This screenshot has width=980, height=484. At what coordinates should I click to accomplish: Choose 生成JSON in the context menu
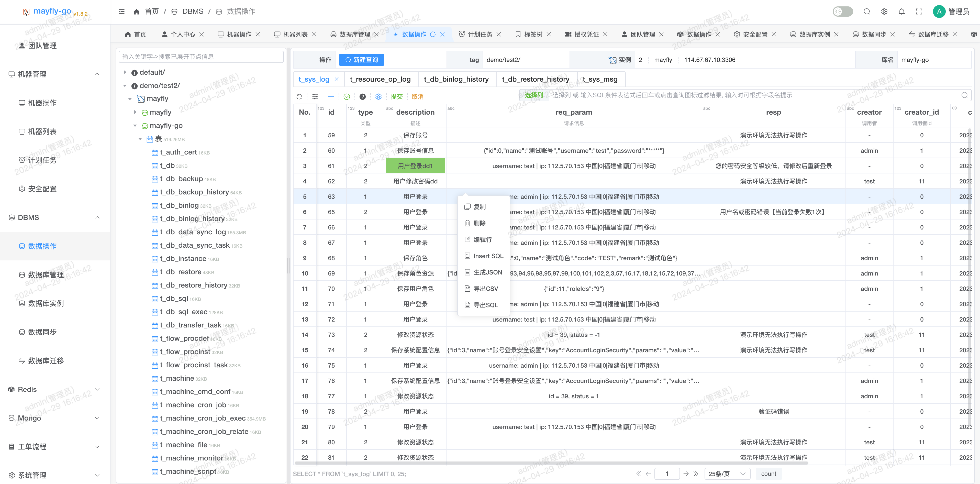(484, 272)
